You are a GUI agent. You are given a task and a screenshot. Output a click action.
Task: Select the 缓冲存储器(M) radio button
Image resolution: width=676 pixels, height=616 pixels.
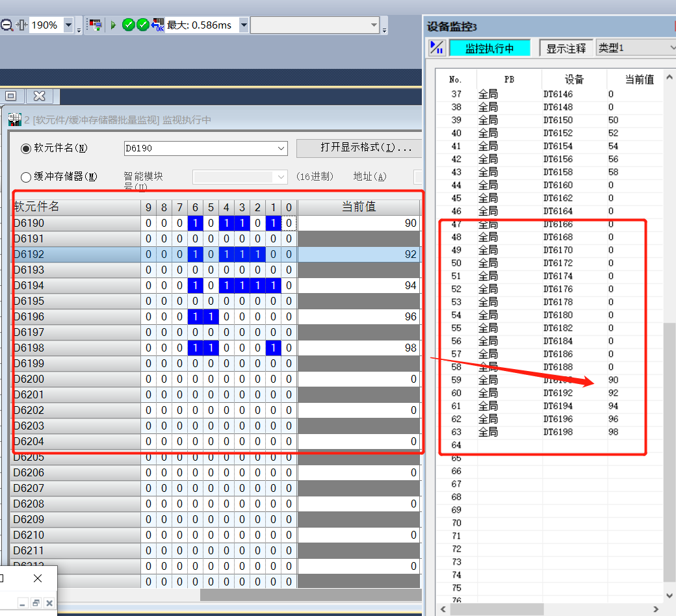point(26,177)
